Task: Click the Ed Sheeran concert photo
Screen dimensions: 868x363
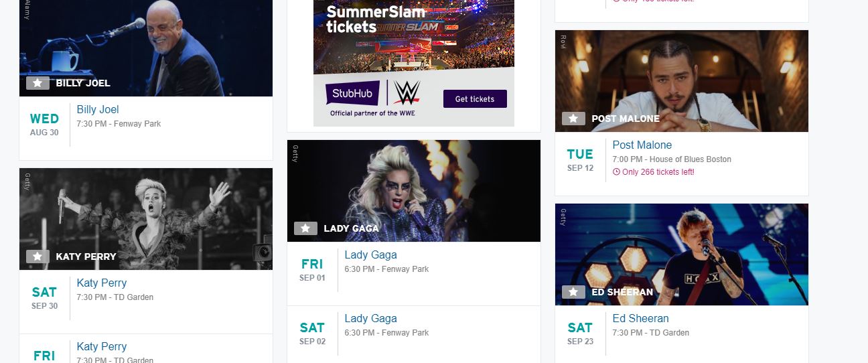Action: click(x=682, y=248)
